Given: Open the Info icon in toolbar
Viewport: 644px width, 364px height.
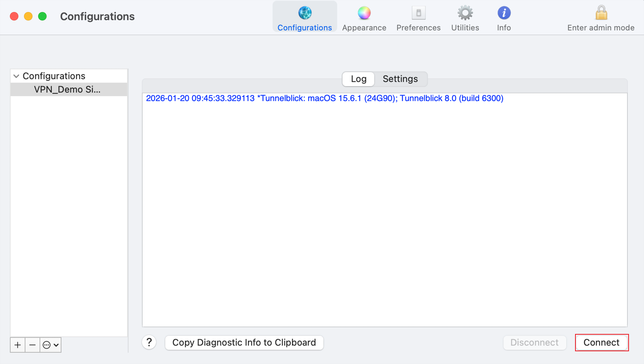Looking at the screenshot, I should click(x=504, y=13).
